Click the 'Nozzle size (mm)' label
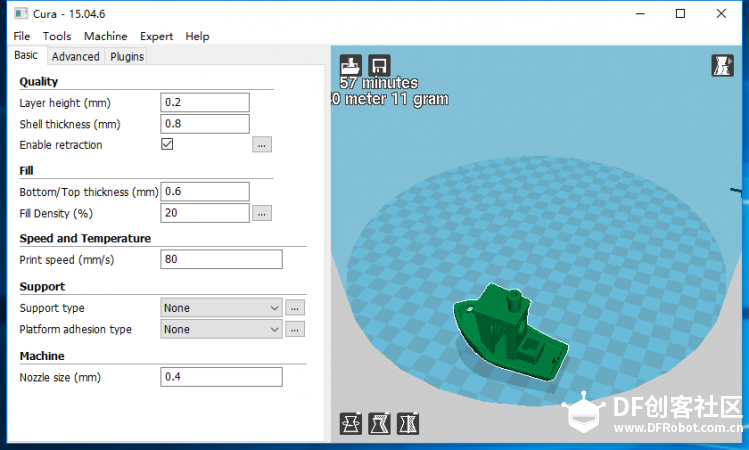This screenshot has width=749, height=450. click(60, 377)
